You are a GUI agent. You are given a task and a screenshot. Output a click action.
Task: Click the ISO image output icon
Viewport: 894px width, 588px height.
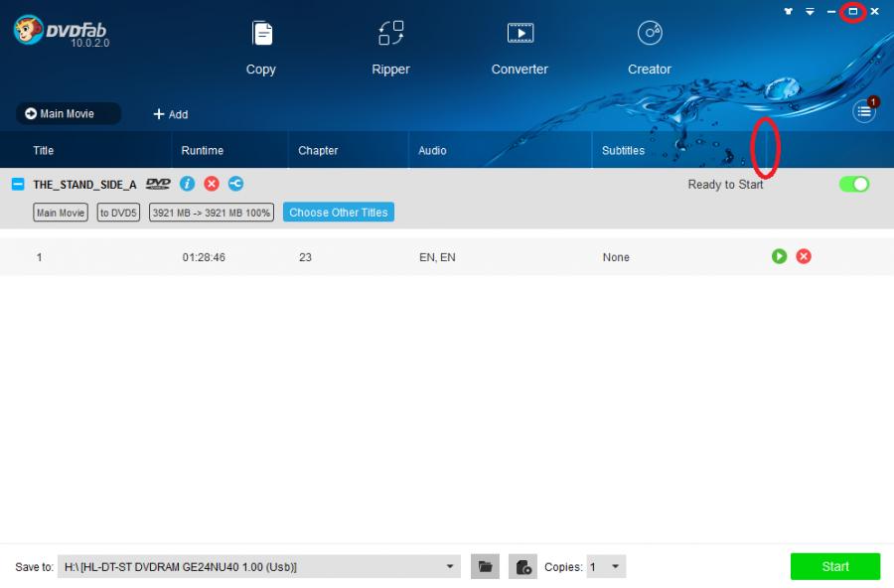click(522, 566)
